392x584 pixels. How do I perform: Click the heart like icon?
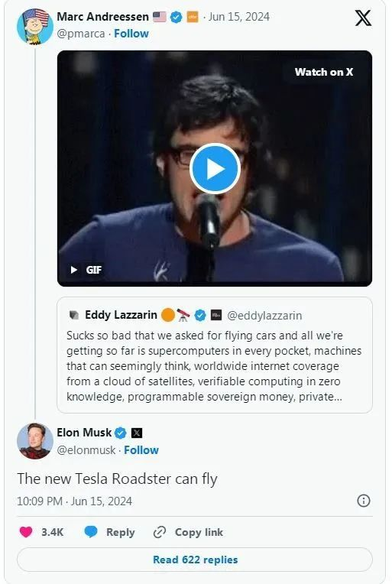(x=26, y=532)
